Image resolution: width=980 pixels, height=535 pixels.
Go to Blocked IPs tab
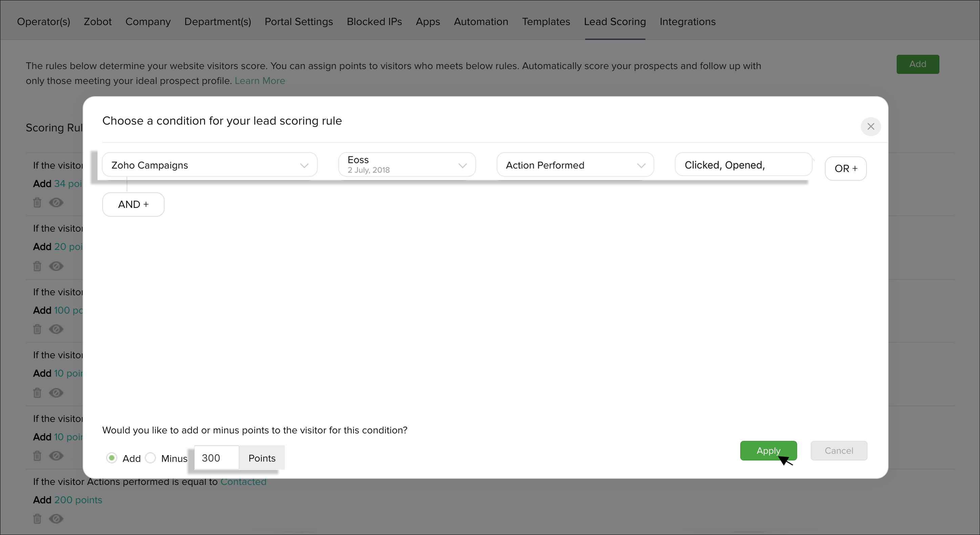coord(374,22)
